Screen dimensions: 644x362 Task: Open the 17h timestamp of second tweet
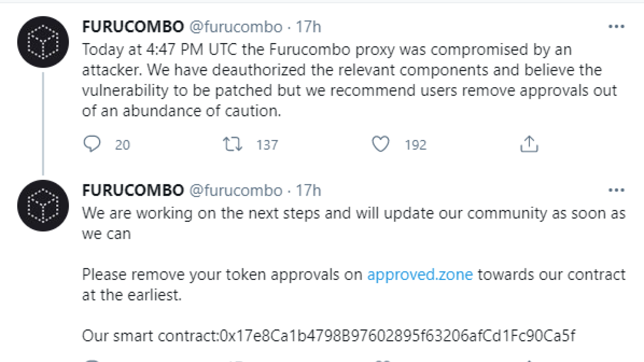point(308,191)
